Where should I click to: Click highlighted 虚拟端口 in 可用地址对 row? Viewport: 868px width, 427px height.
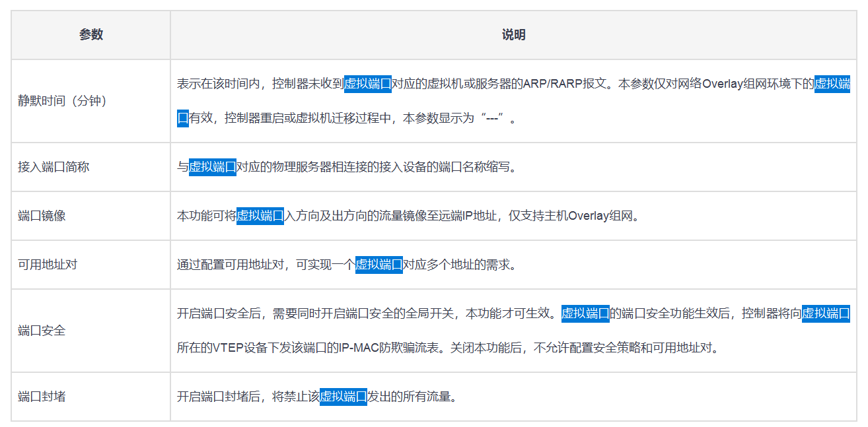click(x=379, y=265)
